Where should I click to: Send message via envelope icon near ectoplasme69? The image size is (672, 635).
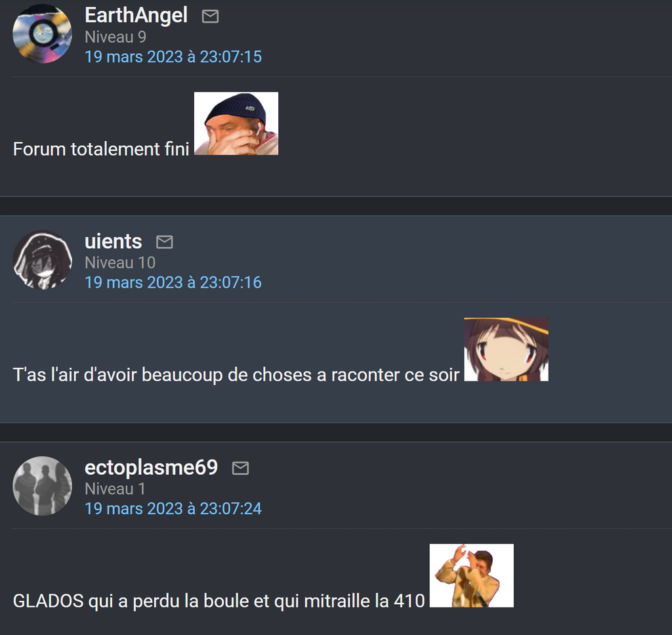pyautogui.click(x=240, y=468)
